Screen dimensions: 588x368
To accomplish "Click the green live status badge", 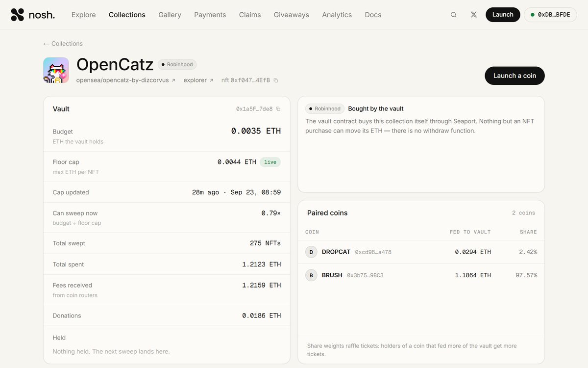I will click(x=270, y=162).
